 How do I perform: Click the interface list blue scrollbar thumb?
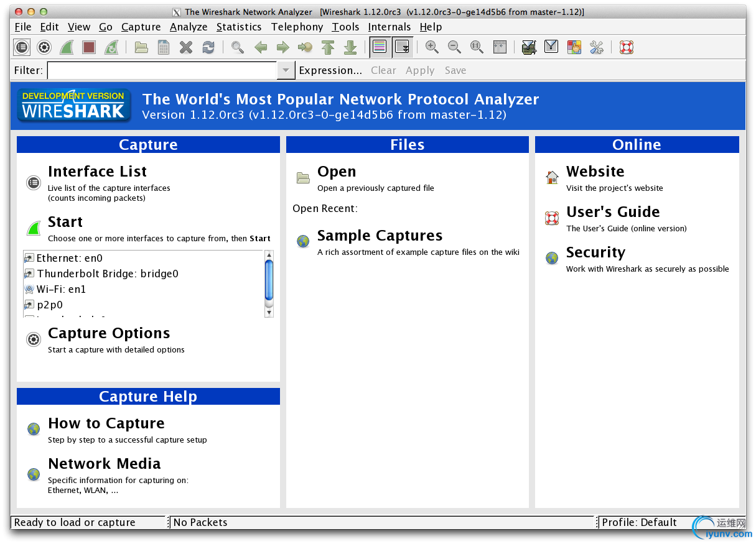(x=269, y=280)
